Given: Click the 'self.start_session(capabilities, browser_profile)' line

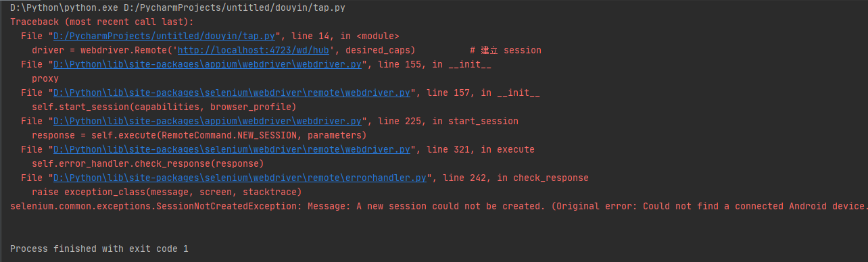Looking at the screenshot, I should click(164, 107).
